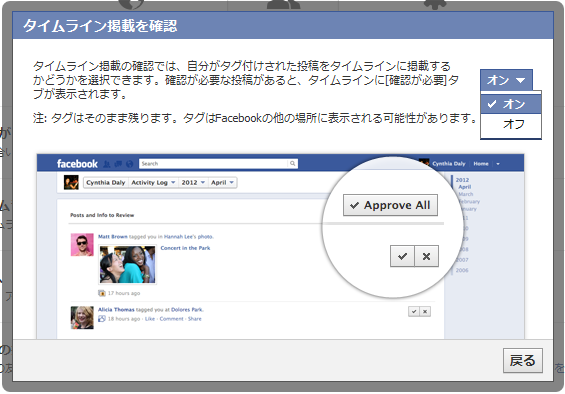Click the small X beside Alicia Thomas post
565x394 pixels.
click(425, 311)
